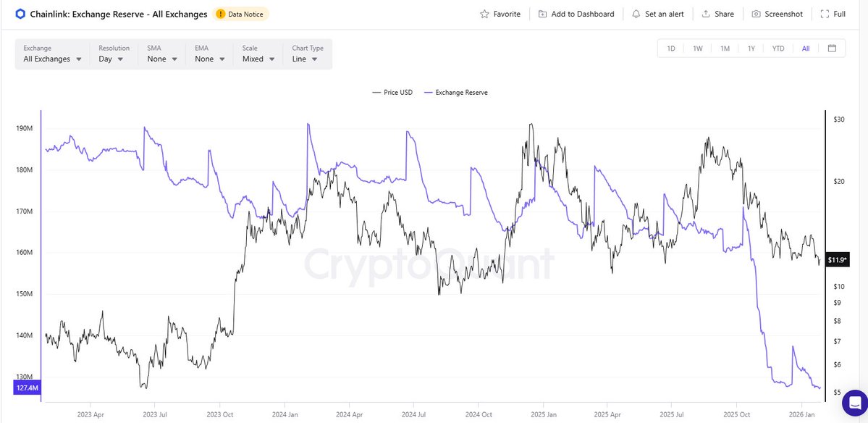
Task: Click the $11.9 current price label
Action: click(837, 259)
